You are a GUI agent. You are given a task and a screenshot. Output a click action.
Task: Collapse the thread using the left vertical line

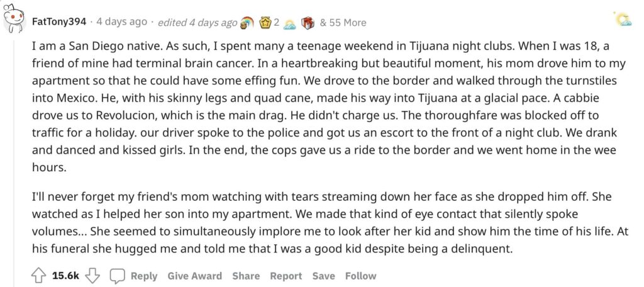click(14, 160)
